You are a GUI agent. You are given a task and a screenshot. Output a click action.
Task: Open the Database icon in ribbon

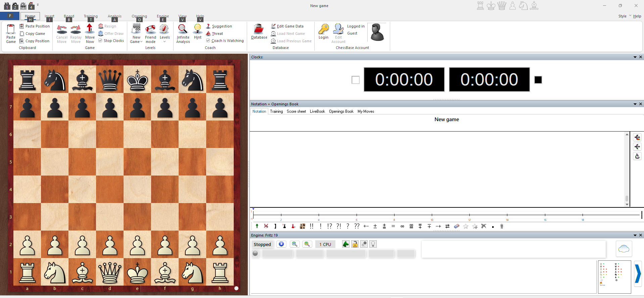[259, 29]
